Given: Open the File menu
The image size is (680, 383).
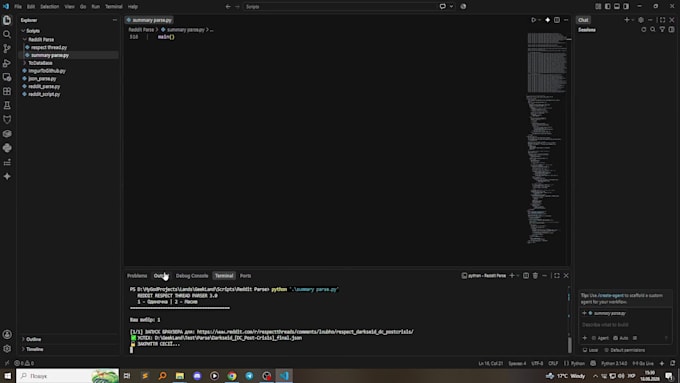Looking at the screenshot, I should (18, 7).
